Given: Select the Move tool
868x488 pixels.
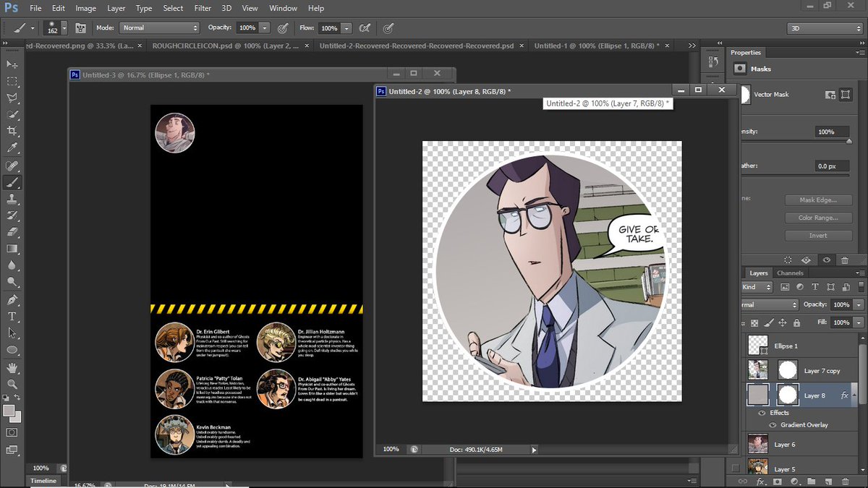Looking at the screenshot, I should 12,65.
